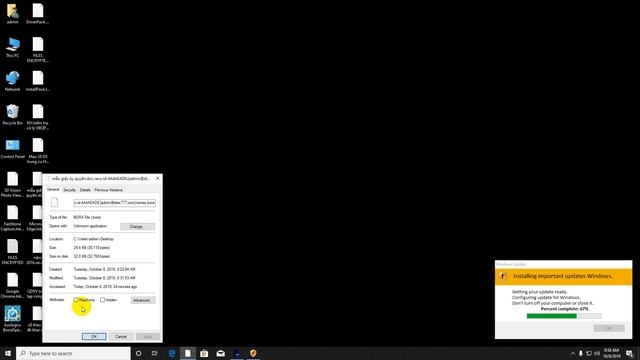Open the admin user folder icon
The width and height of the screenshot is (640, 360).
click(12, 14)
